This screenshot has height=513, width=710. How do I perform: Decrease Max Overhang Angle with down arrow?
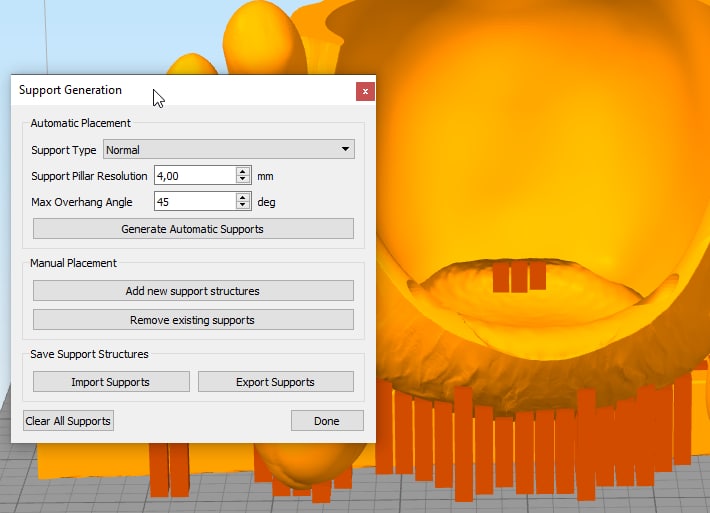[x=243, y=206]
